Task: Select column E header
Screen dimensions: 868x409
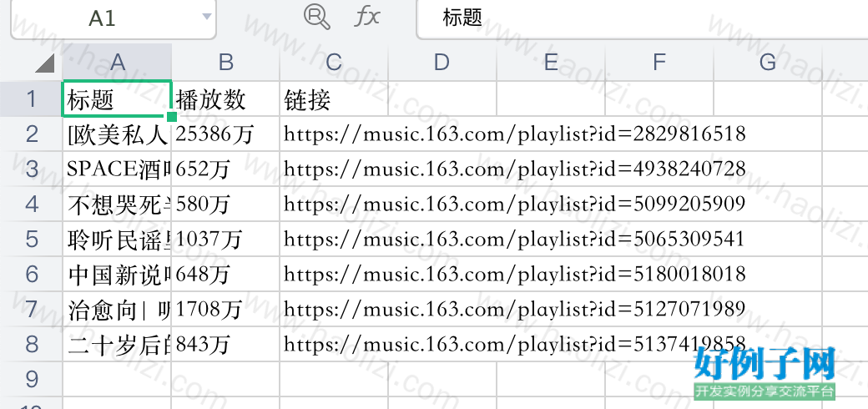Action: point(551,63)
